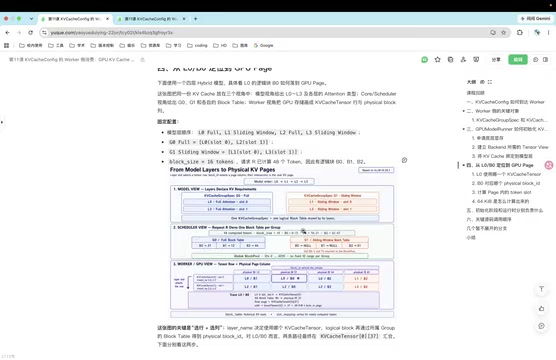Collapse the L0/B0 GPU Page outline section

click(464, 165)
